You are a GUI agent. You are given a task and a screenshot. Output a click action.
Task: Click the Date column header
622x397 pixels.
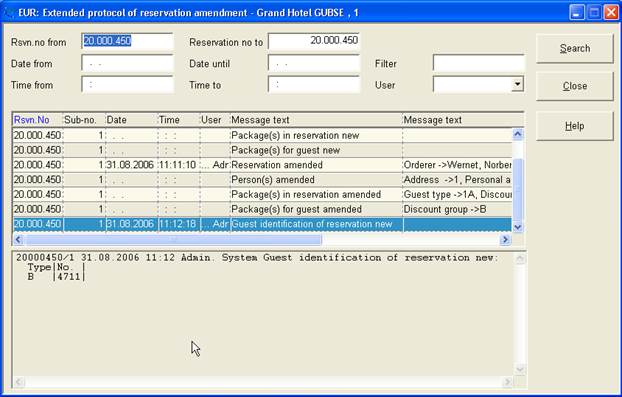pyautogui.click(x=131, y=120)
